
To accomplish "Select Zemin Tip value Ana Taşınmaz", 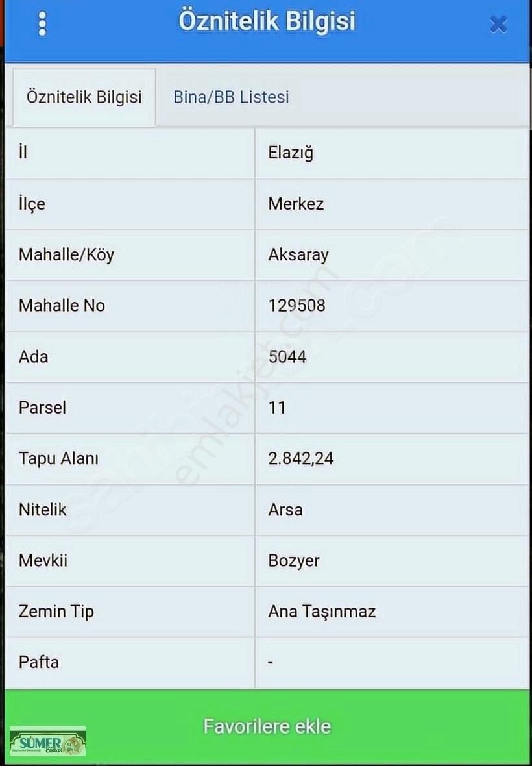I will (322, 611).
